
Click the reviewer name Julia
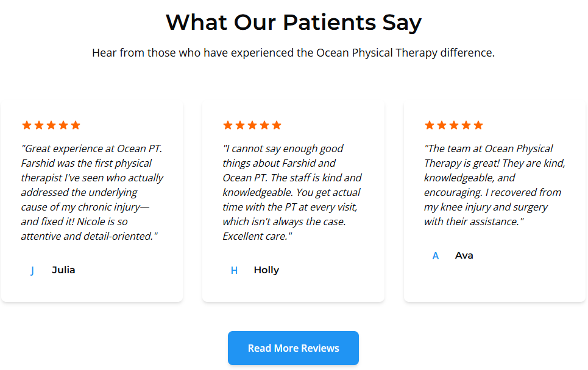pos(63,270)
